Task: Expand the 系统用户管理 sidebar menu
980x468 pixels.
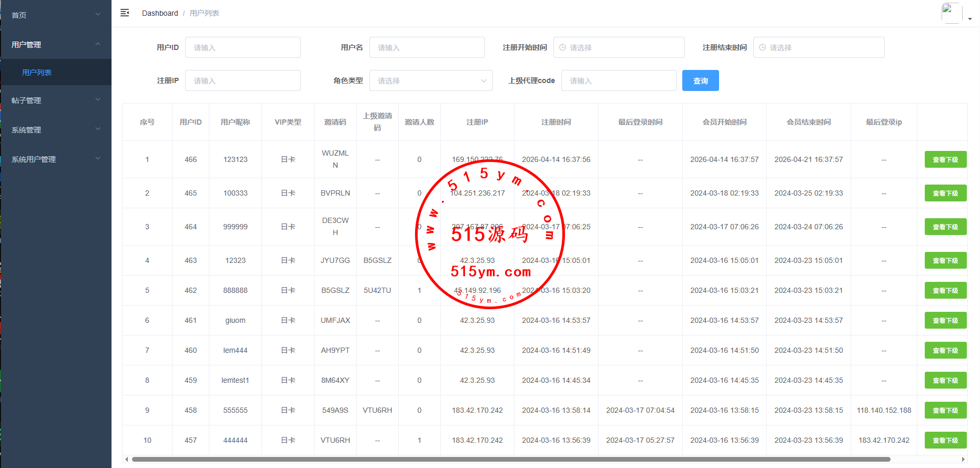Action: (55, 159)
